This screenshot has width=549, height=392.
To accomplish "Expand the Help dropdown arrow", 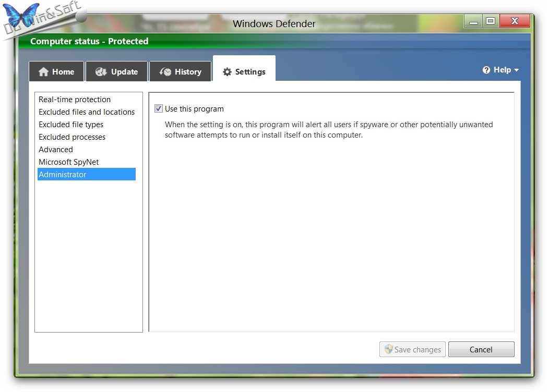I will click(516, 70).
